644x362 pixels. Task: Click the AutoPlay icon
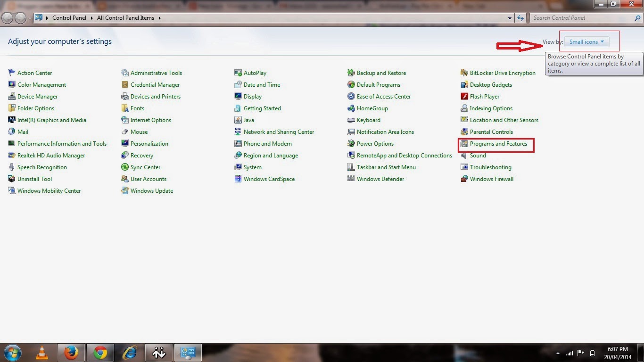[x=238, y=73]
